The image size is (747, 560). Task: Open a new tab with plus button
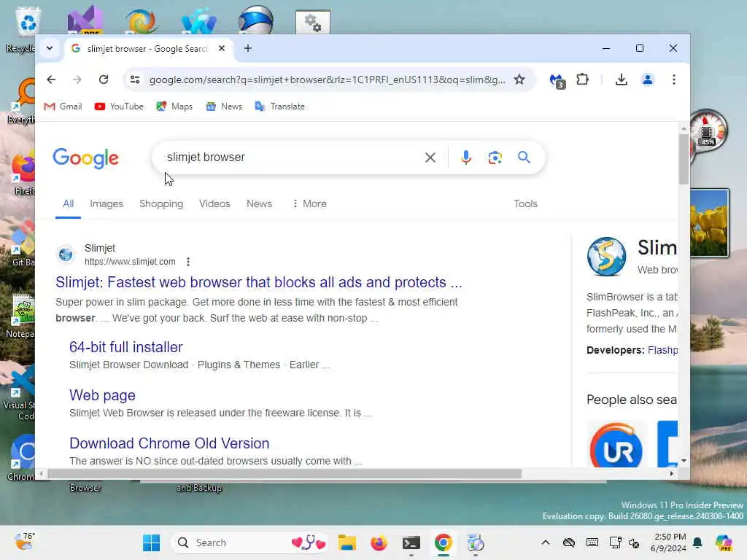[248, 48]
